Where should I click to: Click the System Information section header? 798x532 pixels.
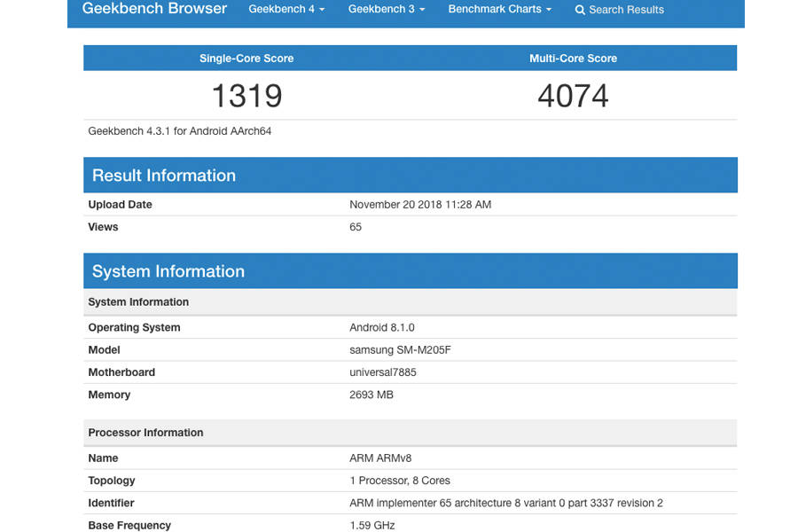coord(168,270)
